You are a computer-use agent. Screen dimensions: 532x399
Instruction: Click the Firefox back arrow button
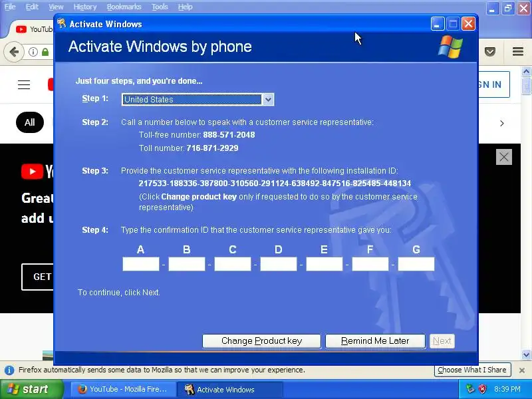click(x=14, y=52)
